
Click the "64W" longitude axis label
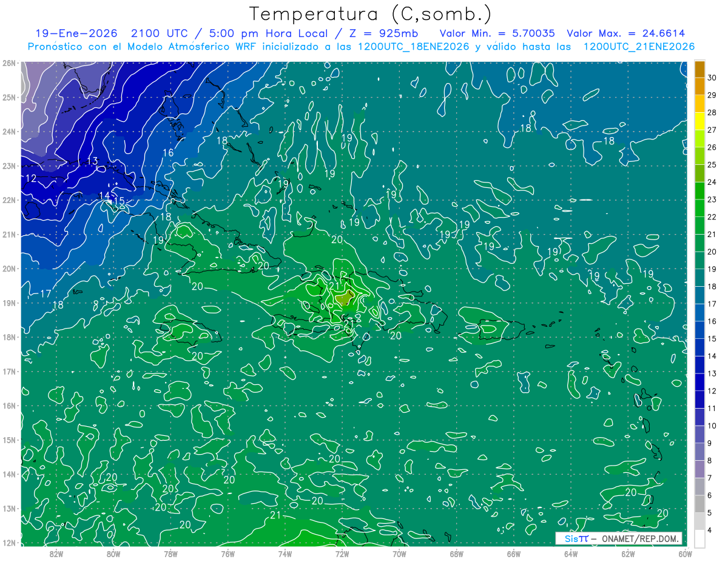tap(571, 554)
